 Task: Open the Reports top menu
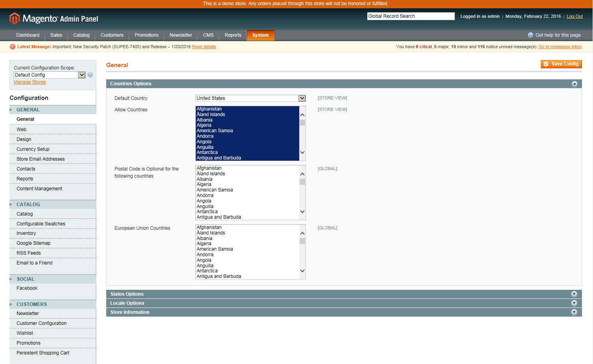point(233,35)
